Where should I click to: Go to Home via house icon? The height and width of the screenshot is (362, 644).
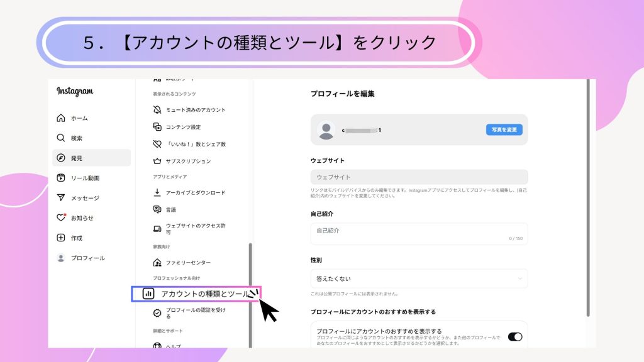click(x=61, y=118)
